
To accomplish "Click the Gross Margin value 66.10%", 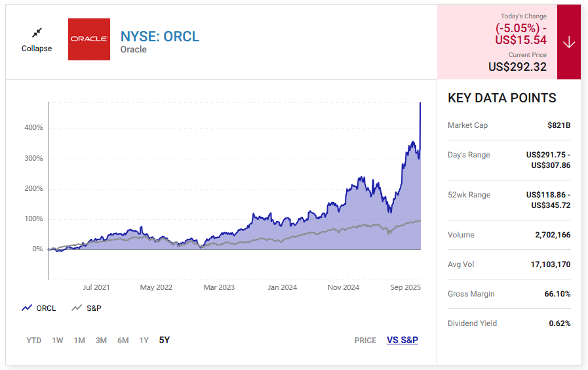I will [x=557, y=294].
